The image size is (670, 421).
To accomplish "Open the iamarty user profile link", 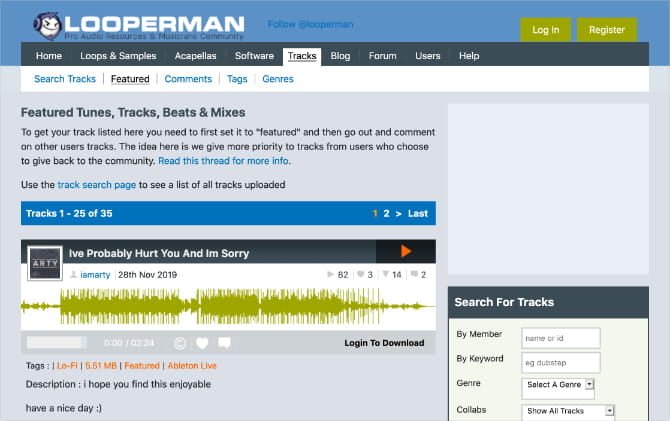I will coord(95,275).
